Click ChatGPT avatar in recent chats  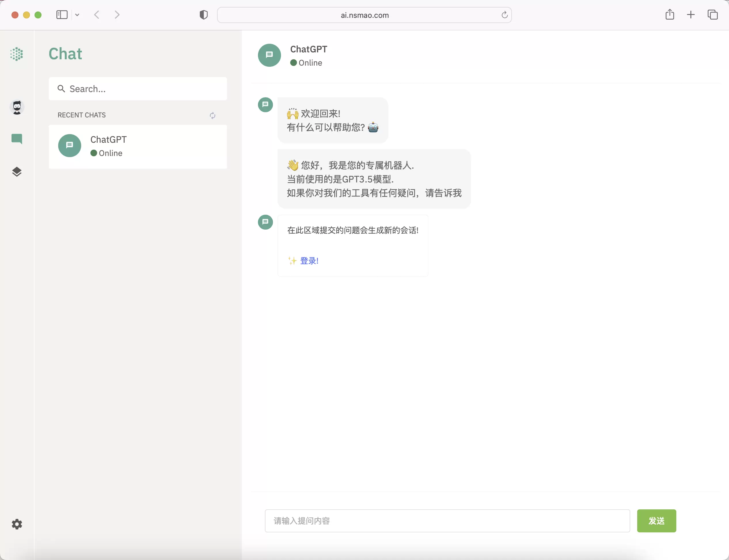coord(70,146)
